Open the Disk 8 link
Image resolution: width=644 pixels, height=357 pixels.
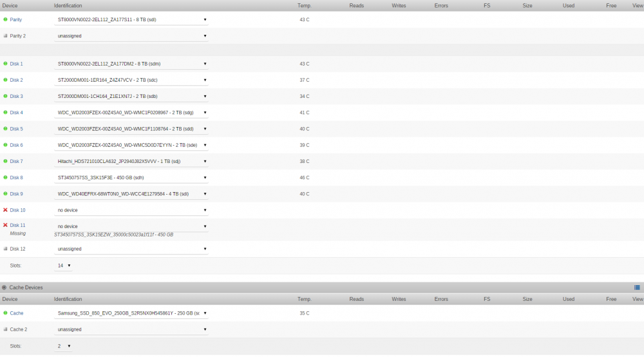tap(17, 178)
